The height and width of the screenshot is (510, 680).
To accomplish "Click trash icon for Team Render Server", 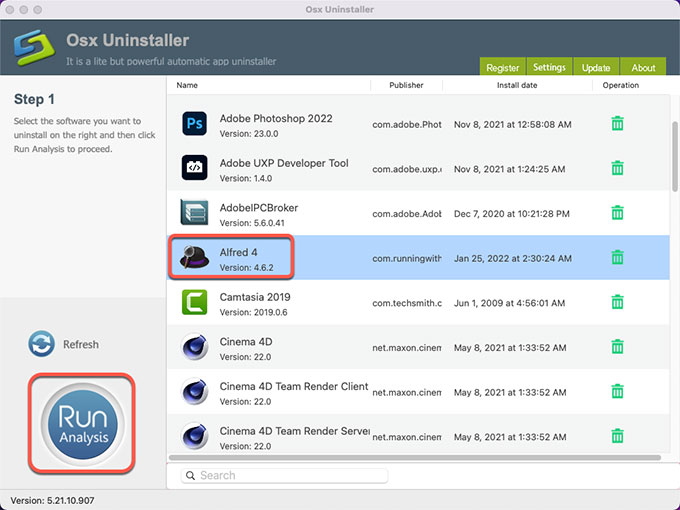I will click(618, 436).
